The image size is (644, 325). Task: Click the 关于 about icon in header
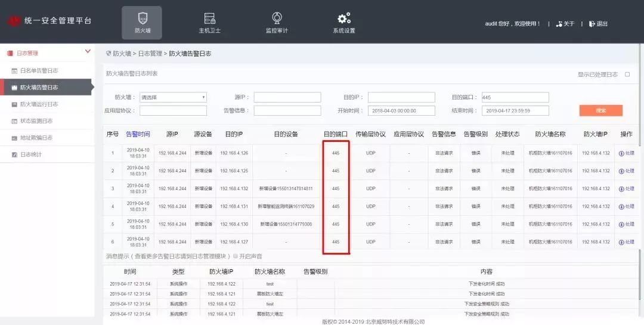[559, 24]
